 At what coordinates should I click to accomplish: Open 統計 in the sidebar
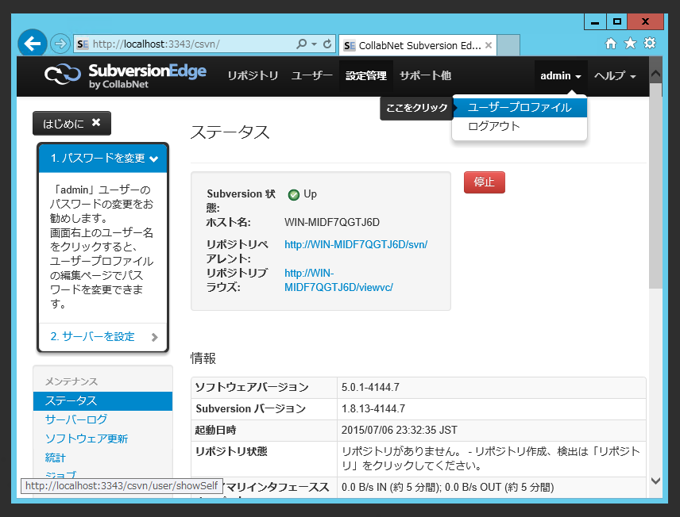[55, 458]
